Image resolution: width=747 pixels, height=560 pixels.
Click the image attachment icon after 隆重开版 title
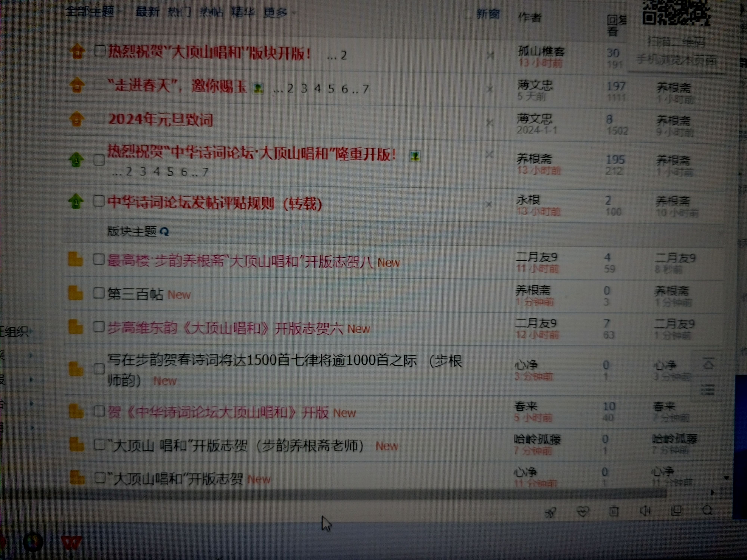pyautogui.click(x=415, y=156)
